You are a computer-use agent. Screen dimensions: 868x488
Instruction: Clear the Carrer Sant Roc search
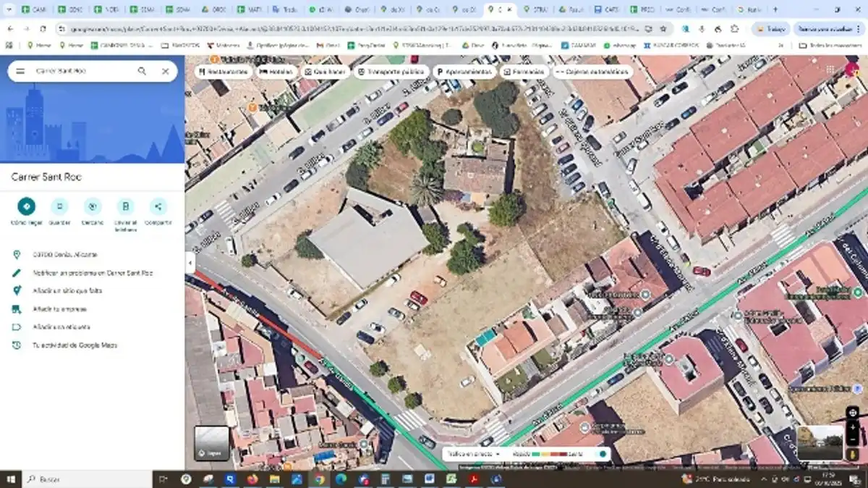click(165, 71)
